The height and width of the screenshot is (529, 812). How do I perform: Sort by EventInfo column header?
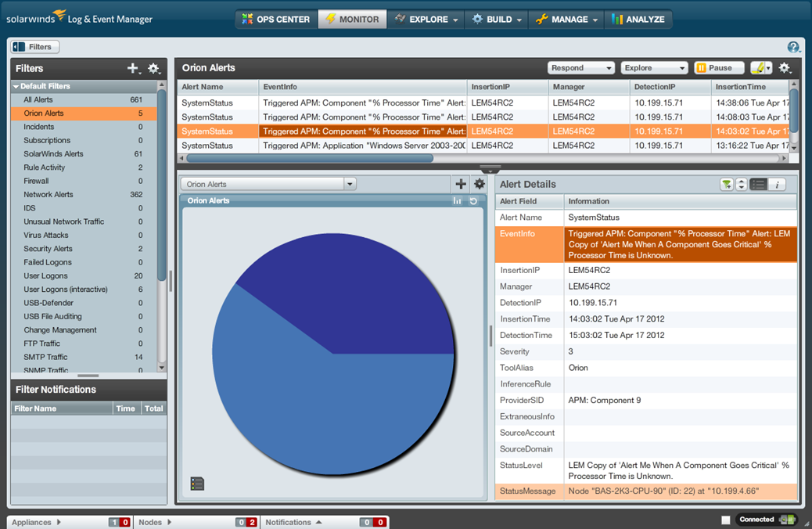pos(362,87)
